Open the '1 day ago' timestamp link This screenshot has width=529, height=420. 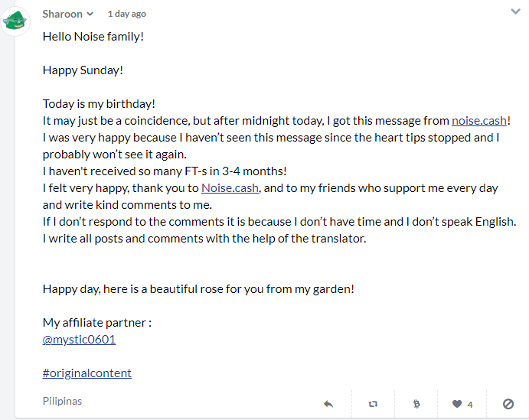pyautogui.click(x=127, y=15)
